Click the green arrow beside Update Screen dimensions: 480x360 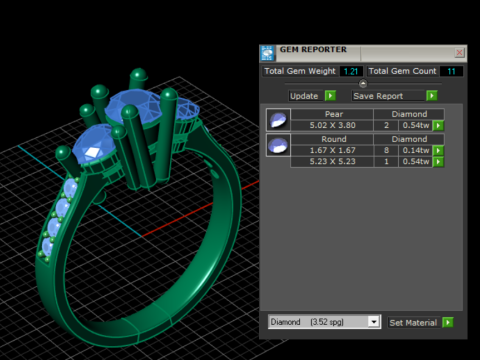(330, 96)
